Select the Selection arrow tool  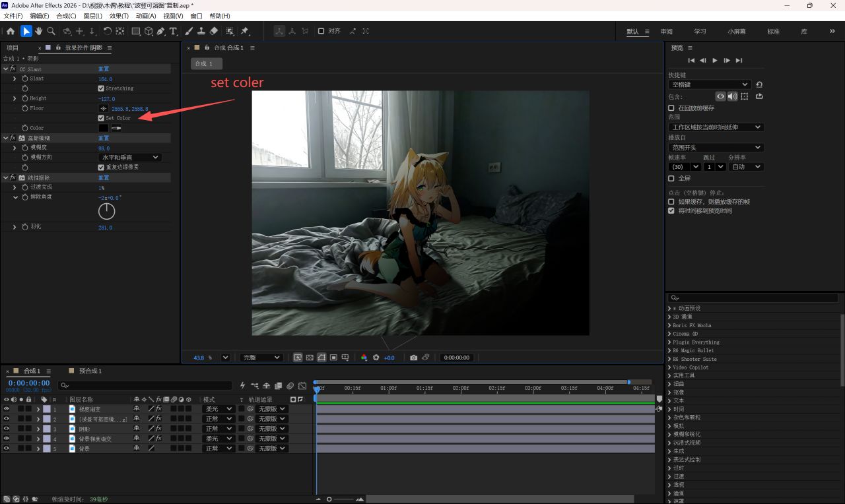tap(26, 31)
